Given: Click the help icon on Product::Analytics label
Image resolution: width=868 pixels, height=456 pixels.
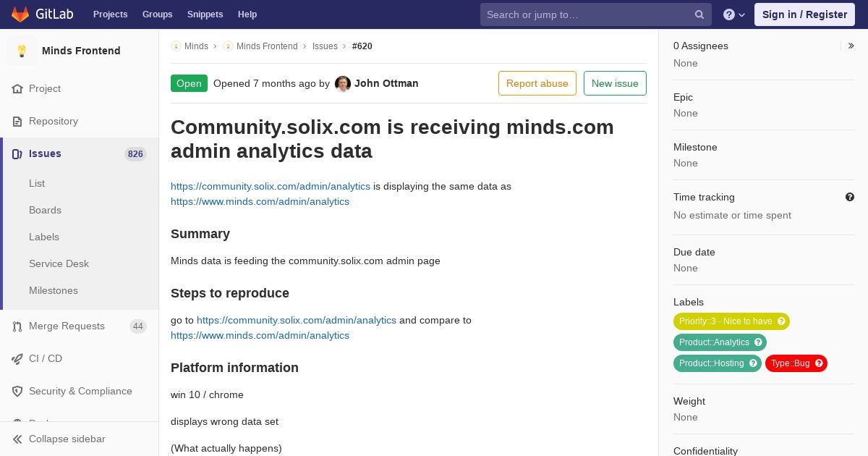Looking at the screenshot, I should 758,342.
